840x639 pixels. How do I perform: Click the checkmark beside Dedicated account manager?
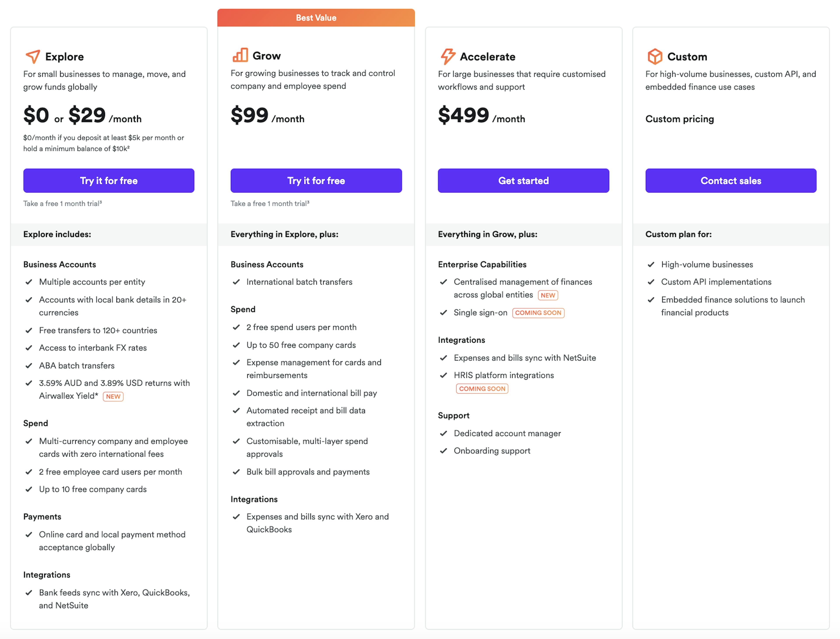pyautogui.click(x=444, y=433)
